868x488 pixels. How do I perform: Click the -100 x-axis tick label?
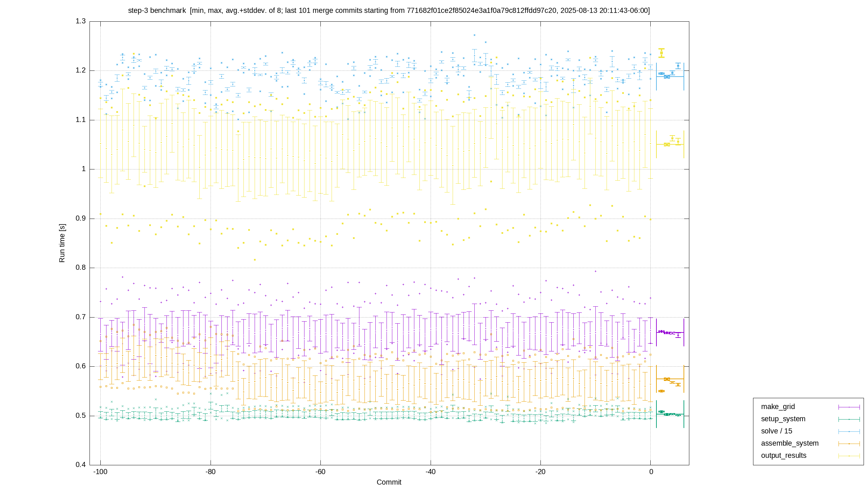click(x=100, y=472)
